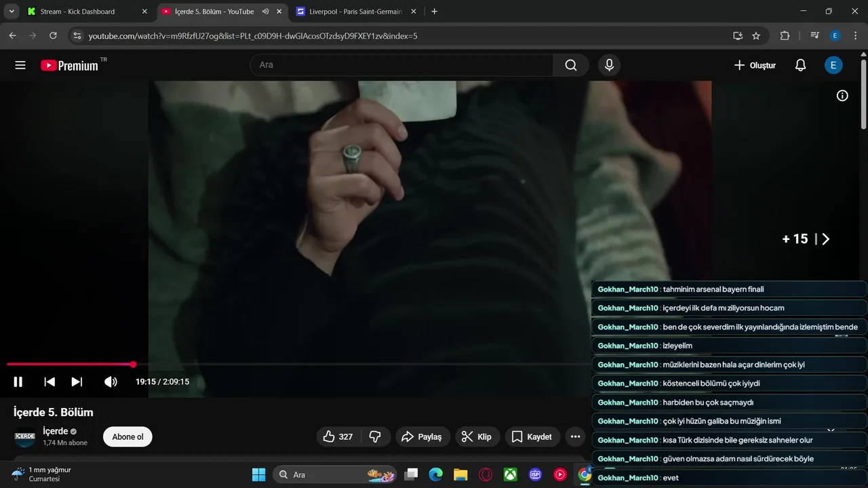Open File Explorer from the taskbar
The image size is (868, 488).
click(460, 474)
